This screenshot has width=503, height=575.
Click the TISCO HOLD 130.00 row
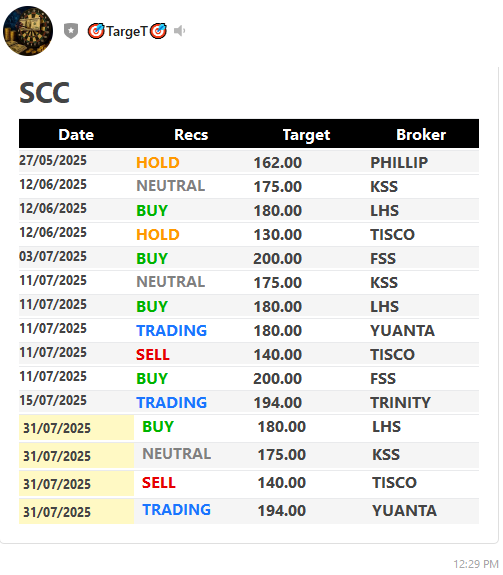[249, 234]
